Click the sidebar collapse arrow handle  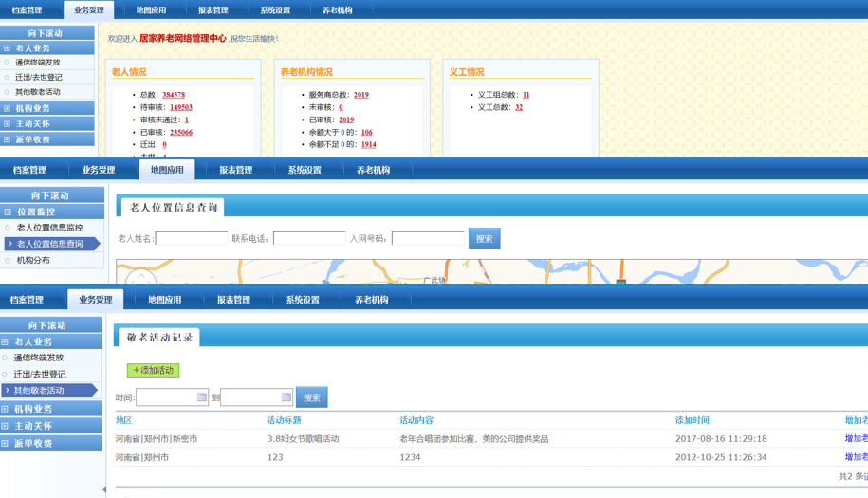pyautogui.click(x=104, y=489)
